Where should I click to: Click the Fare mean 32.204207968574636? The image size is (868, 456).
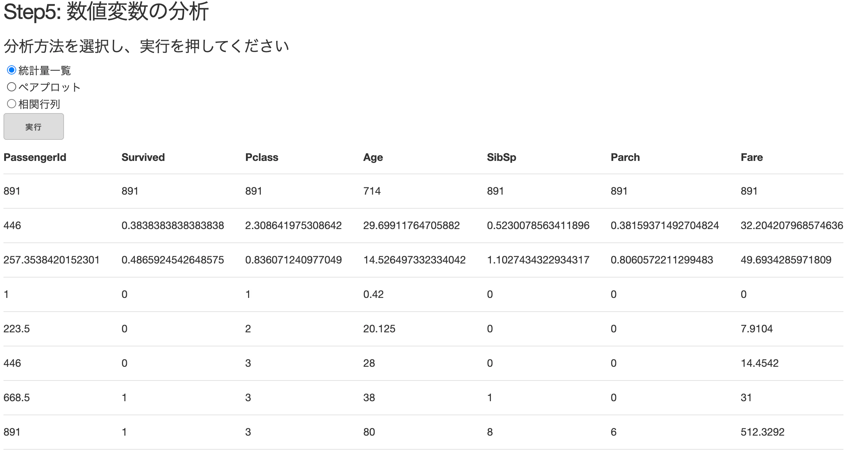(792, 225)
